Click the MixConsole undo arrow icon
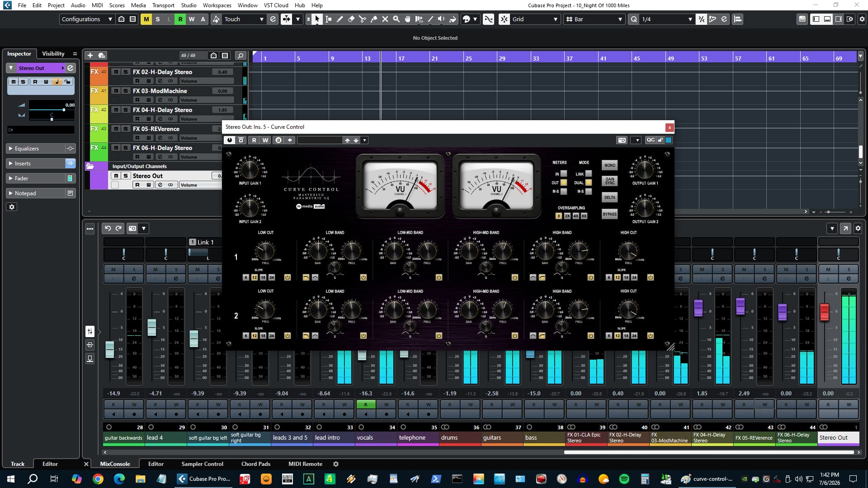The width and height of the screenshot is (868, 488). [x=108, y=228]
